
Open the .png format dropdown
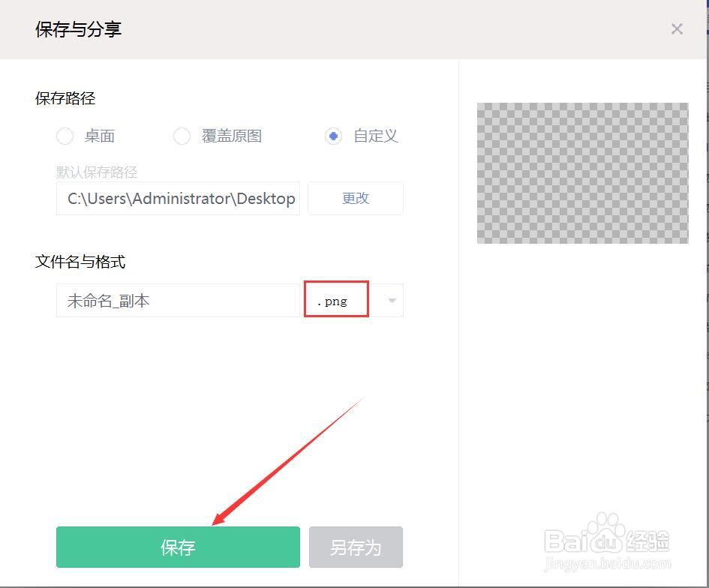[x=336, y=300]
